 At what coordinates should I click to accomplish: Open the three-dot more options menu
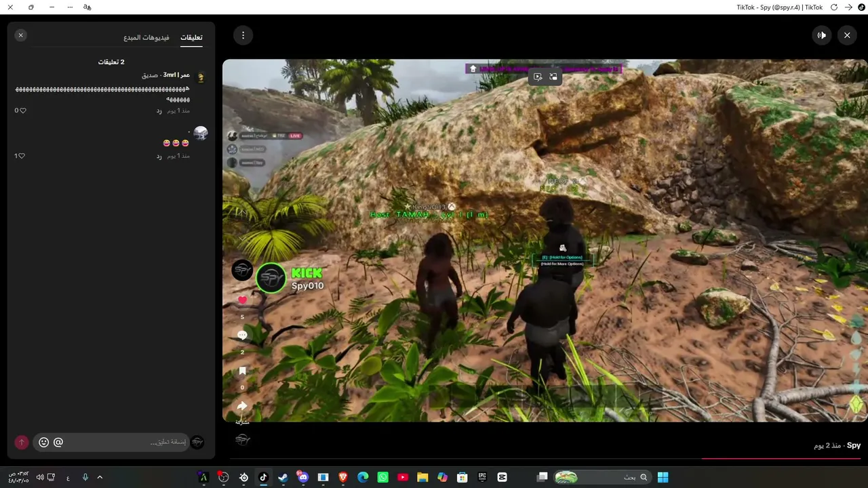243,35
